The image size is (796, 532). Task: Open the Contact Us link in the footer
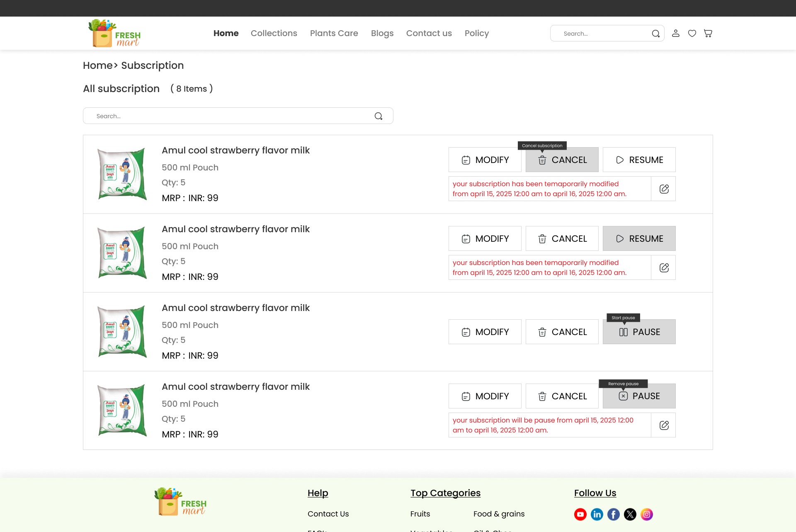[x=328, y=514]
